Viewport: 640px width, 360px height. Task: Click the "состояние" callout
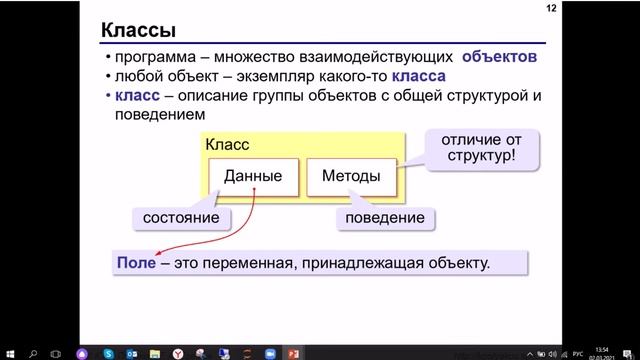[181, 218]
